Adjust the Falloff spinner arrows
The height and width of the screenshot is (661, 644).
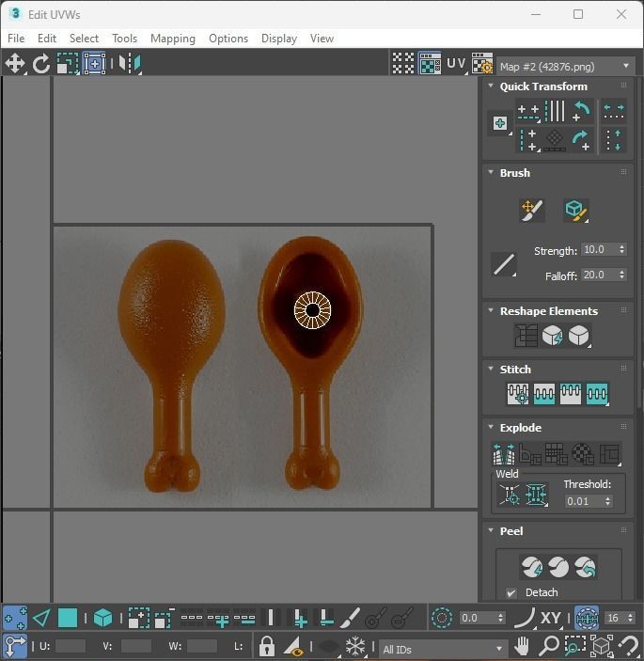coord(622,275)
